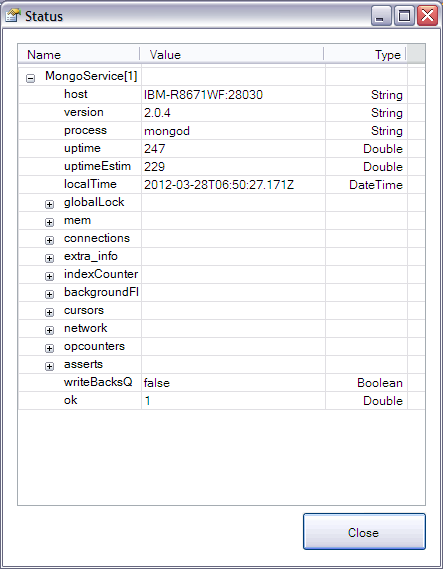Click the writeBacksQ value false

(x=157, y=383)
